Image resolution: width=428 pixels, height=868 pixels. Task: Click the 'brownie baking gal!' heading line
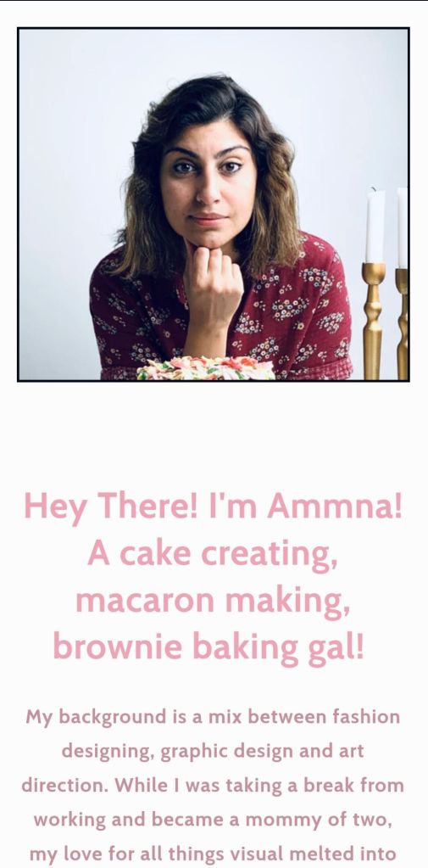(x=208, y=647)
